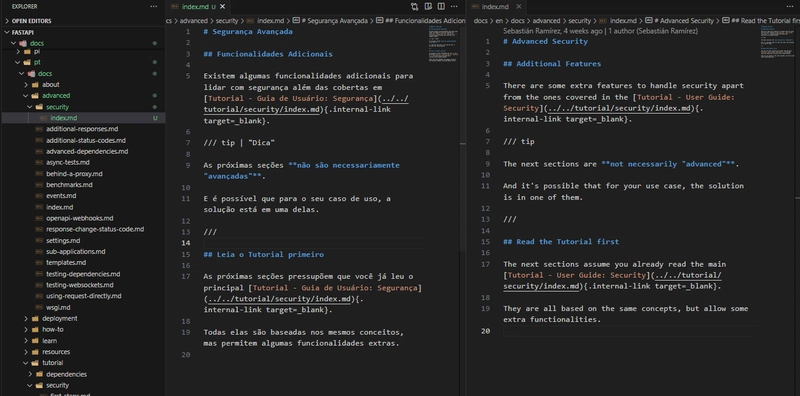Follow the link path on line 17 of left editor
Viewport: 800px width, 396px height.
point(280,299)
